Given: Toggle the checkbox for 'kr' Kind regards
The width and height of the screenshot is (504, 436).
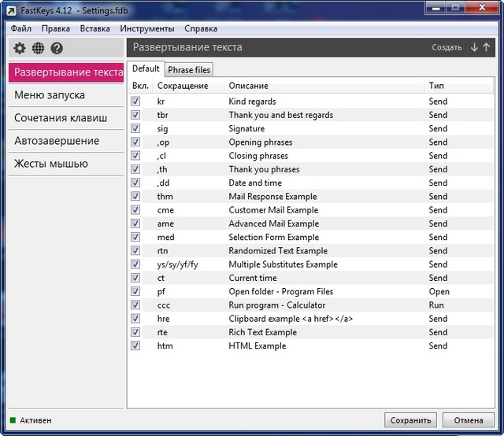Looking at the screenshot, I should (135, 102).
